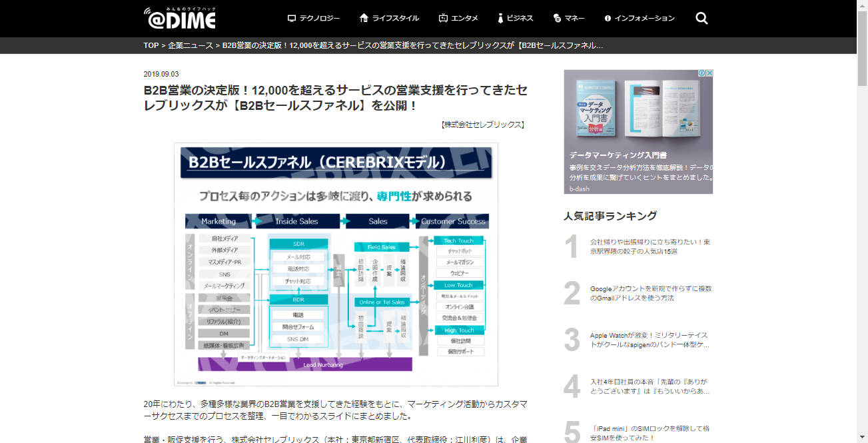Click the monitor icon beside テクノロジー

point(291,18)
